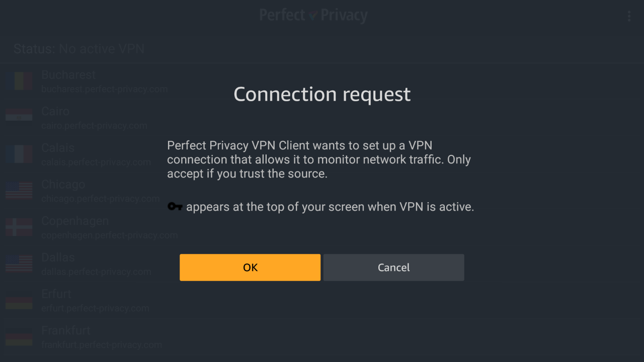
Task: Click the Perfect Privacy logo header
Action: point(313,15)
